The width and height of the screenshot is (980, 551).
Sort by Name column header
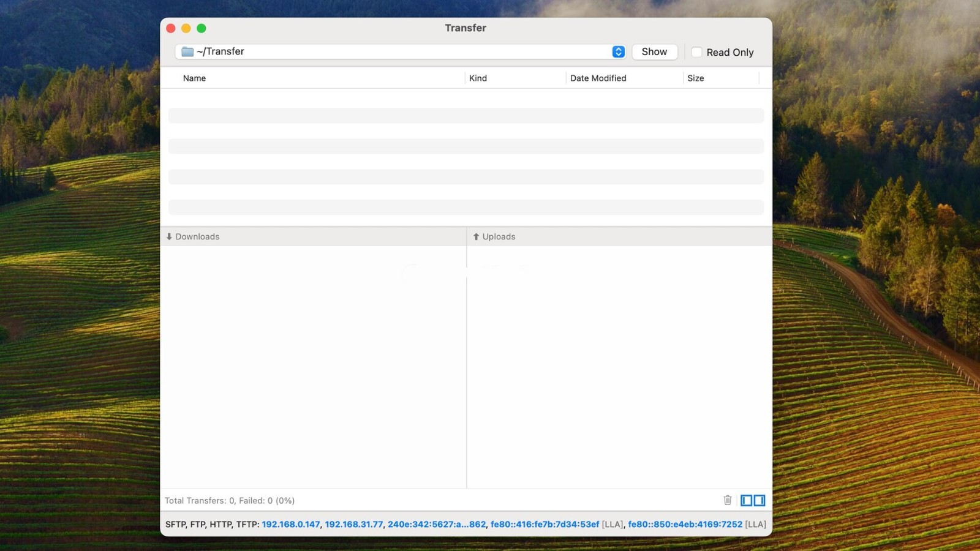[x=194, y=78]
